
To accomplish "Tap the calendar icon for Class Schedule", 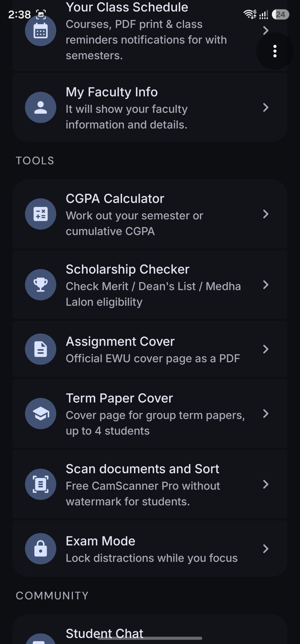I will click(40, 30).
